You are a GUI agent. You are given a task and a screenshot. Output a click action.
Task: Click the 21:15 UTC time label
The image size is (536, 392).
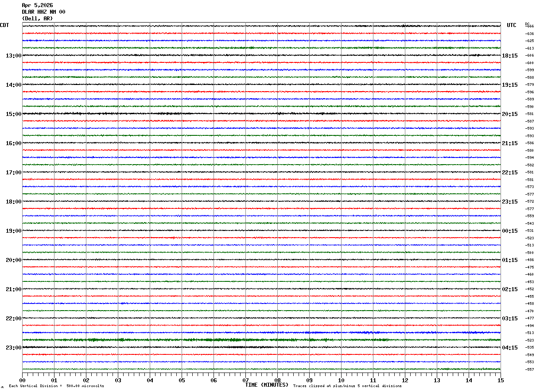click(509, 143)
